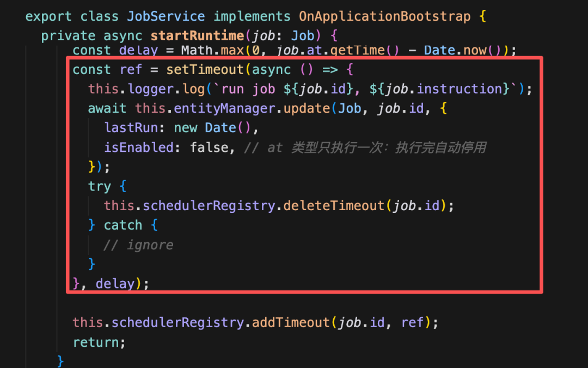Viewport: 588px width, 368px height.
Task: Click the deleteTimeout method call
Action: coord(334,206)
